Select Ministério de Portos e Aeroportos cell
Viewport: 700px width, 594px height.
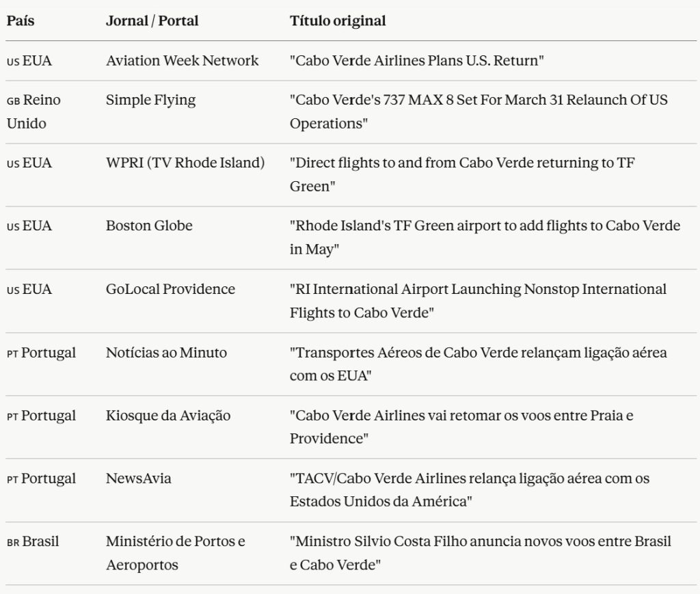(x=175, y=553)
